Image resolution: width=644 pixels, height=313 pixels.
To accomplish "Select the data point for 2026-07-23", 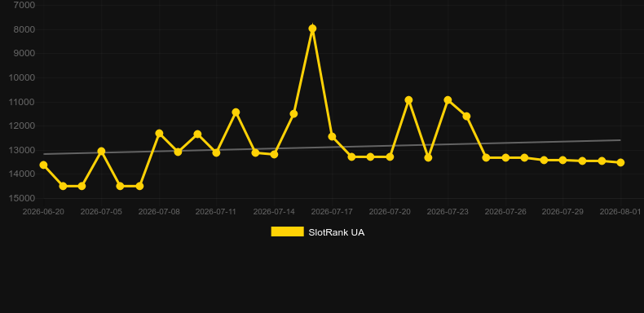I will coord(448,99).
